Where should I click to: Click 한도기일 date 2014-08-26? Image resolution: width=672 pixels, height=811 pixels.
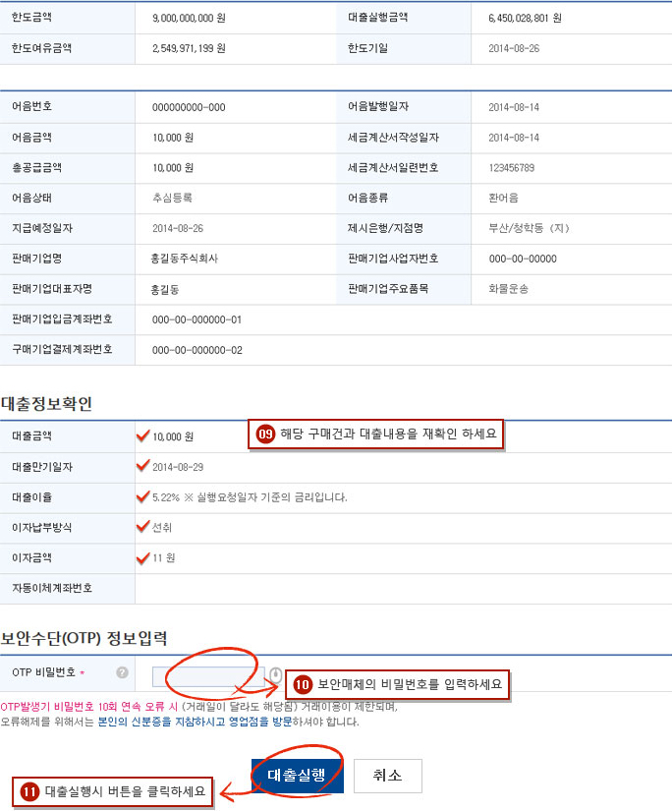click(x=514, y=48)
